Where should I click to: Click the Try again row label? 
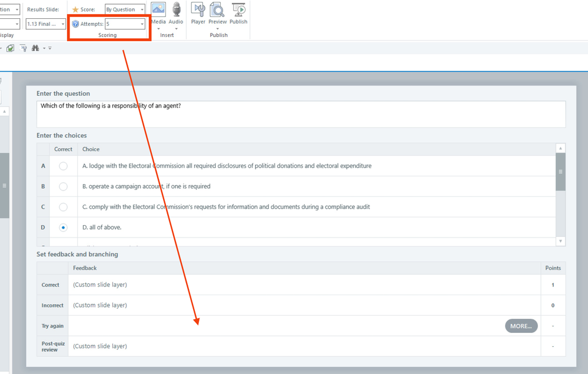tap(52, 326)
